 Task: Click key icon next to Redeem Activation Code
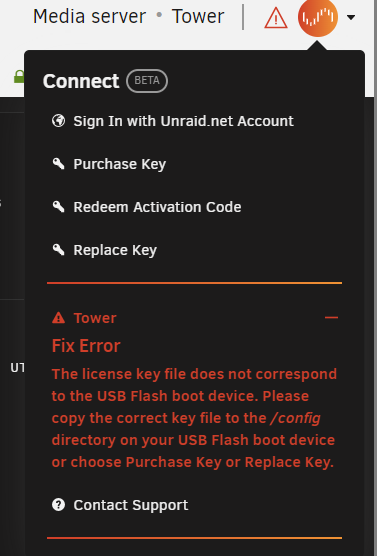click(x=59, y=207)
